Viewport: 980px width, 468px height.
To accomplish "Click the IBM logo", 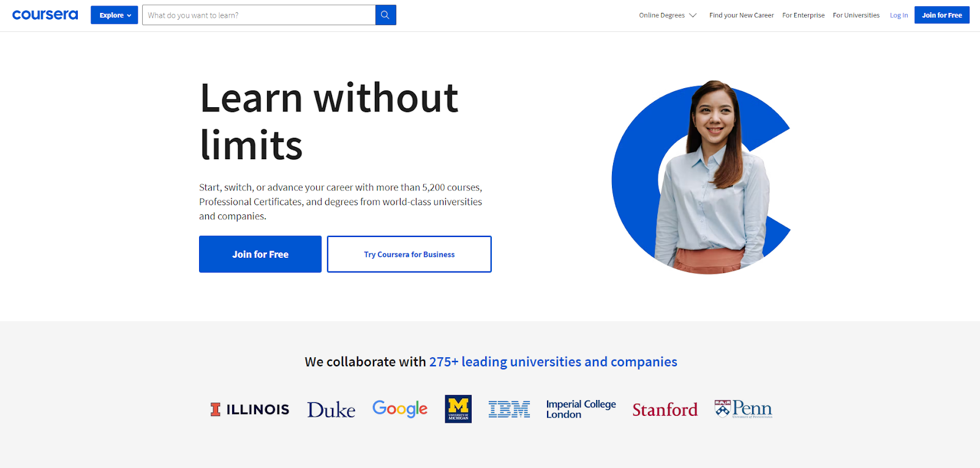I will coord(509,409).
